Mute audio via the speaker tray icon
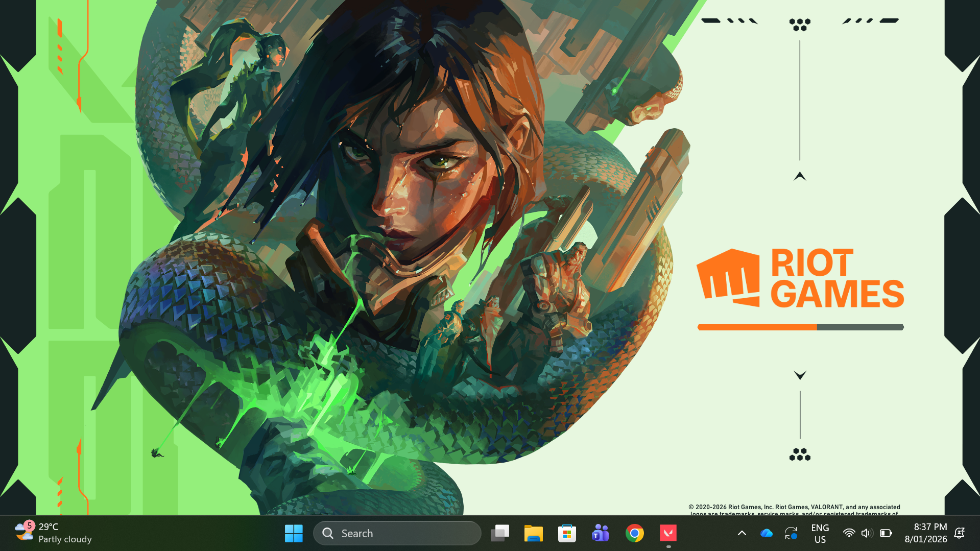Screen dimensions: 980x551 (x=867, y=533)
